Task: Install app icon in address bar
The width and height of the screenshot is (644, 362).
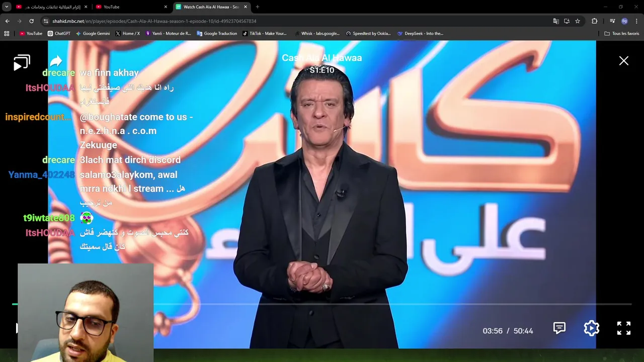Action: coord(567,21)
